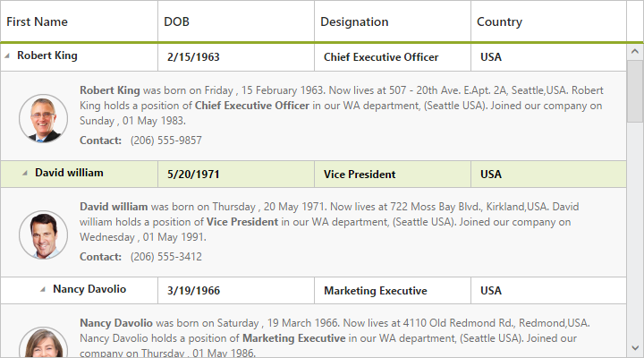Click the vertical scrollbar thumb
644x358 pixels.
[635, 89]
